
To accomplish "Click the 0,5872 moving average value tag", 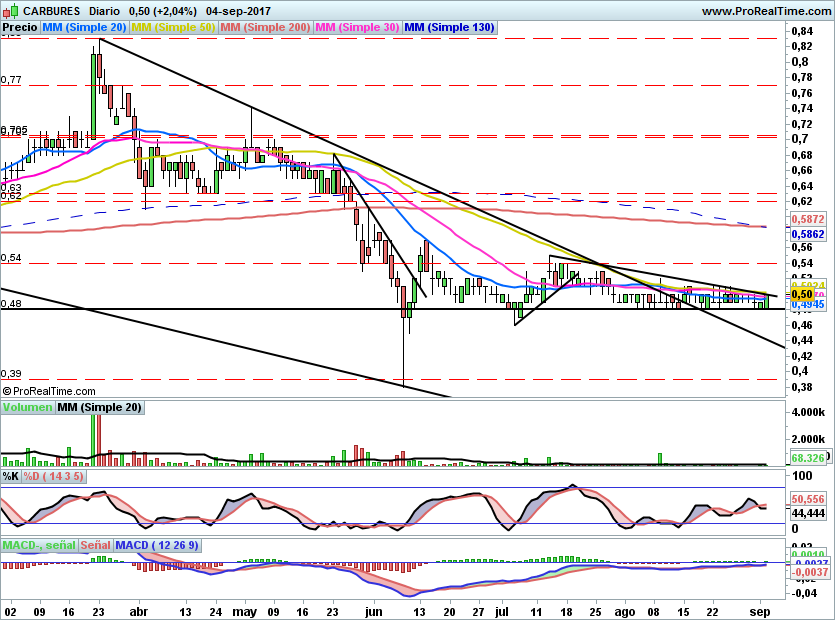I will click(806, 218).
